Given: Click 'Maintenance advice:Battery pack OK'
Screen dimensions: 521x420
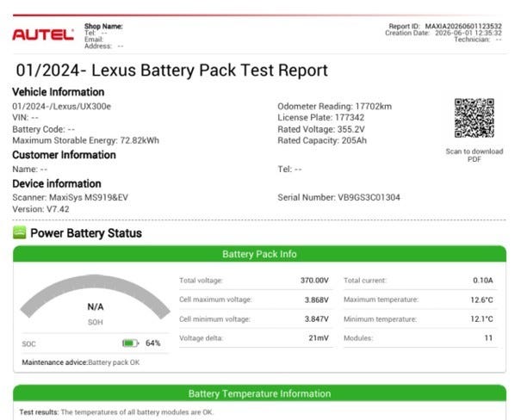Looking at the screenshot, I should click(x=81, y=362).
